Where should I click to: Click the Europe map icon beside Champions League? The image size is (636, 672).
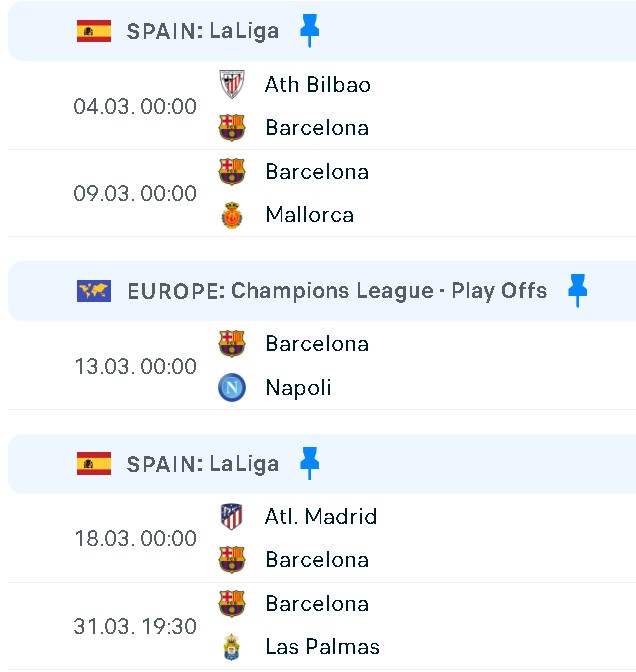[x=94, y=291]
